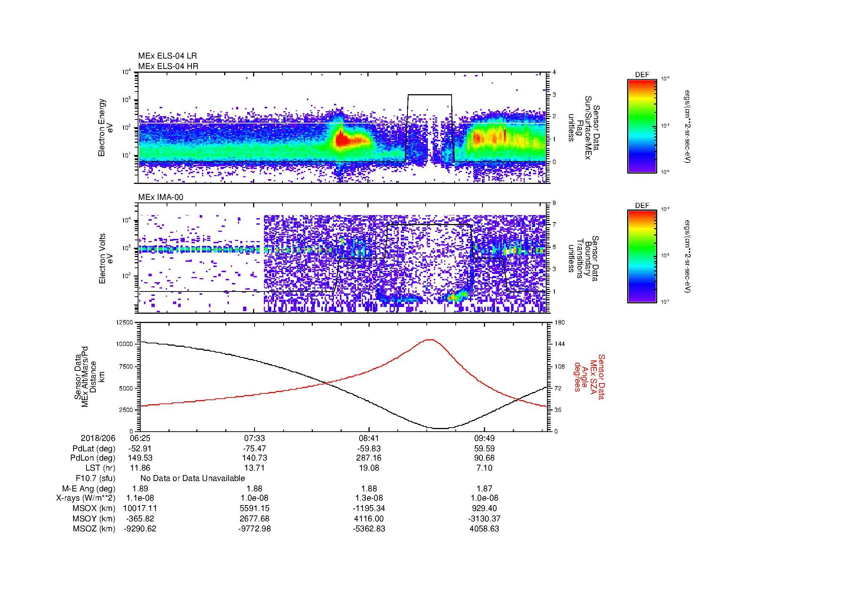
Task: Click the flag plateau line at level 3
Action: click(x=430, y=95)
